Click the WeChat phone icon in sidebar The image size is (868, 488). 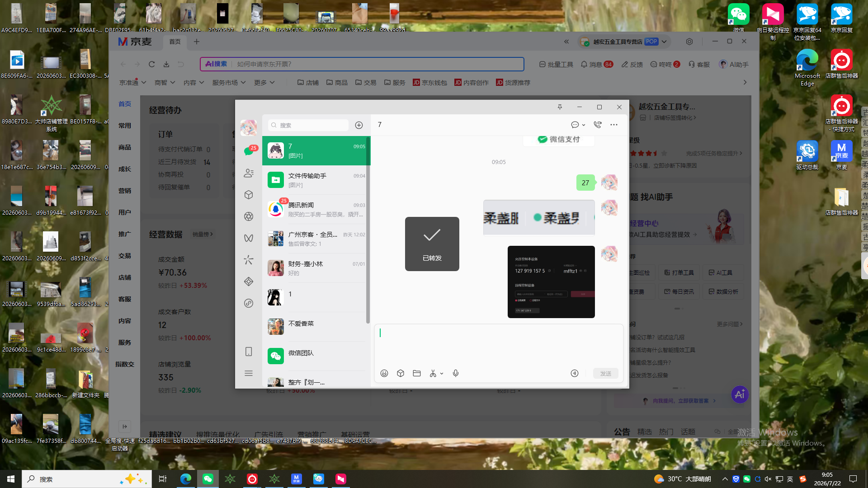249,352
